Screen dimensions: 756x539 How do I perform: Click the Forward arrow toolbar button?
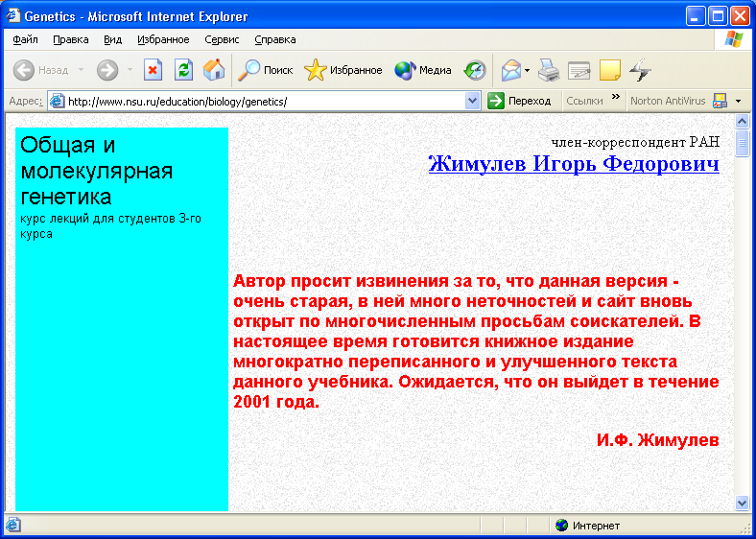click(107, 70)
